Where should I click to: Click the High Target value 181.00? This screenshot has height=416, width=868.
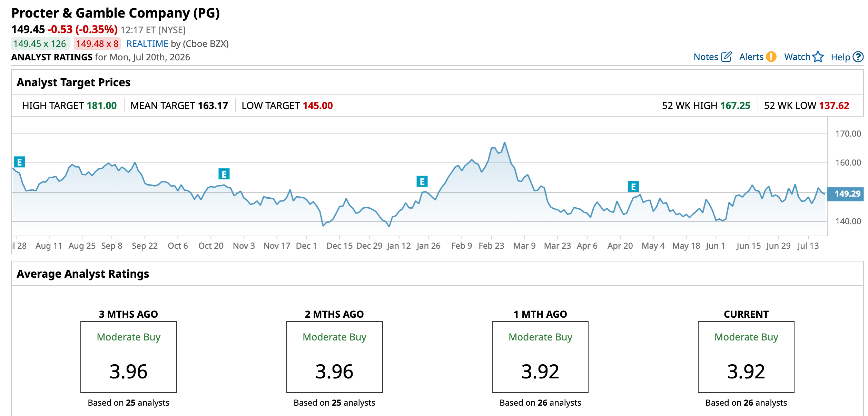click(x=102, y=106)
